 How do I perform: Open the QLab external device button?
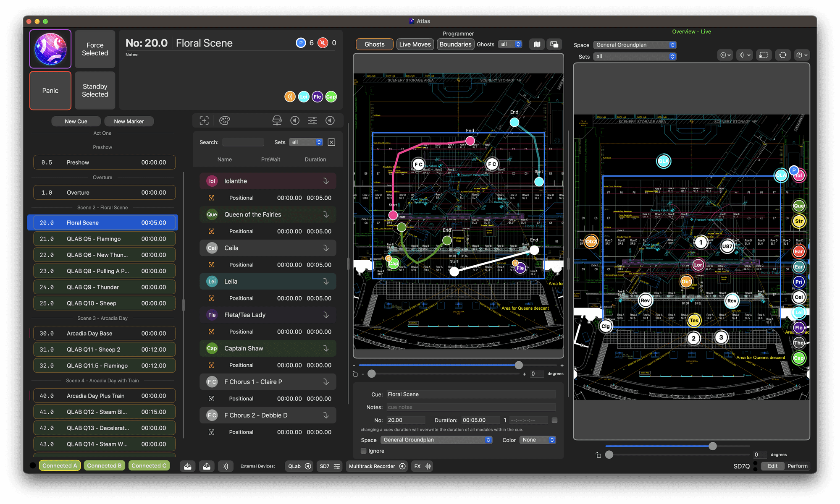tap(299, 466)
